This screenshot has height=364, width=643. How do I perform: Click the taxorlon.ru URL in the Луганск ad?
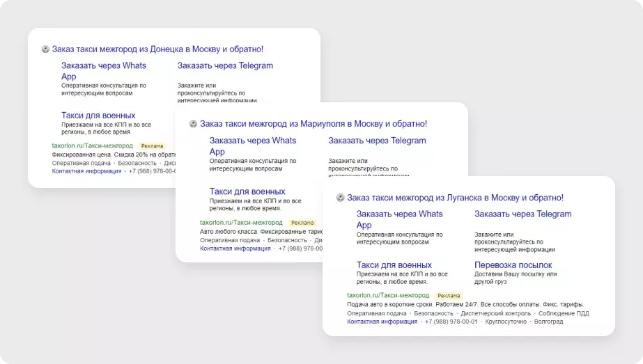pyautogui.click(x=388, y=295)
